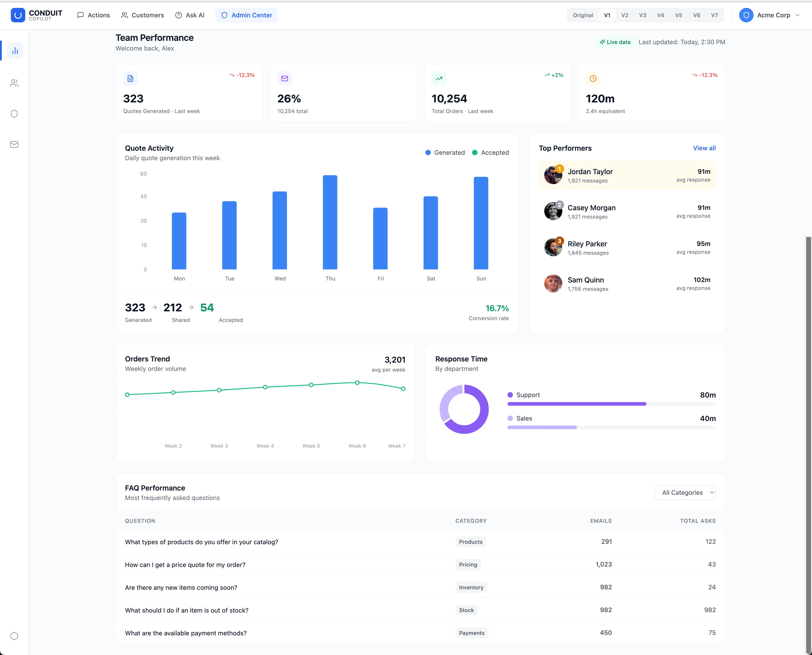Select the V3 version tab
Screen dimensions: 812x655
(643, 15)
